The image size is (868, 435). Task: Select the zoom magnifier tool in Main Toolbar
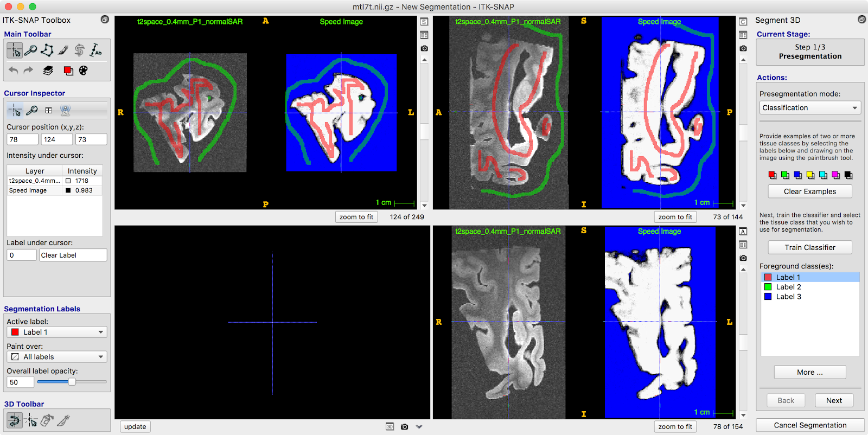click(31, 50)
